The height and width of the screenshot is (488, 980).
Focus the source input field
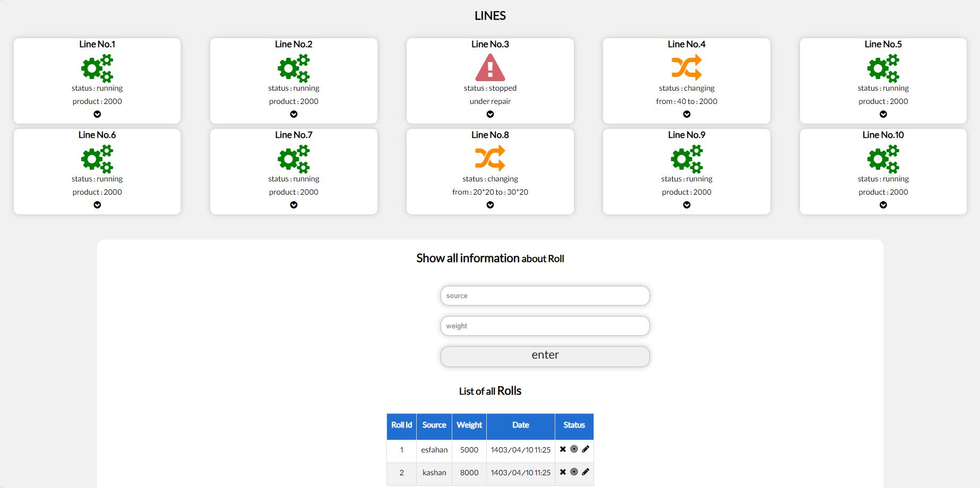coord(545,296)
